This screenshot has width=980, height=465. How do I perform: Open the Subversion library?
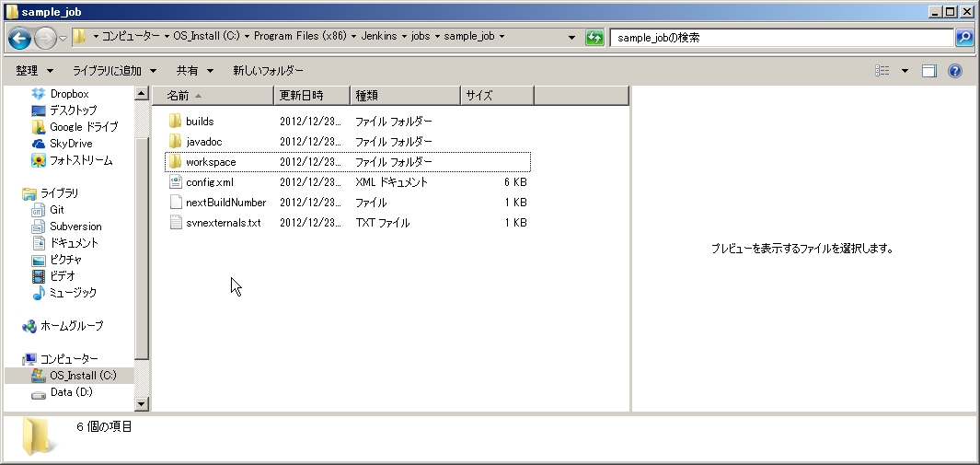75,227
